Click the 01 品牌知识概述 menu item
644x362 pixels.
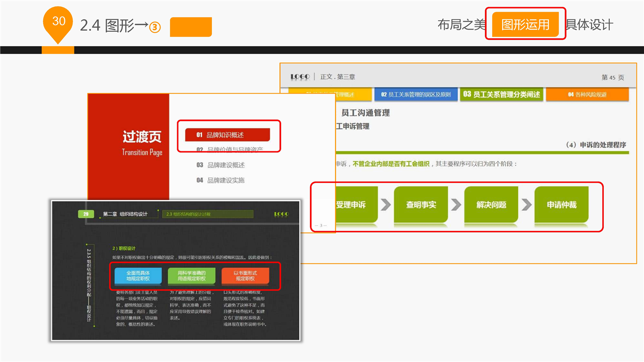[227, 135]
